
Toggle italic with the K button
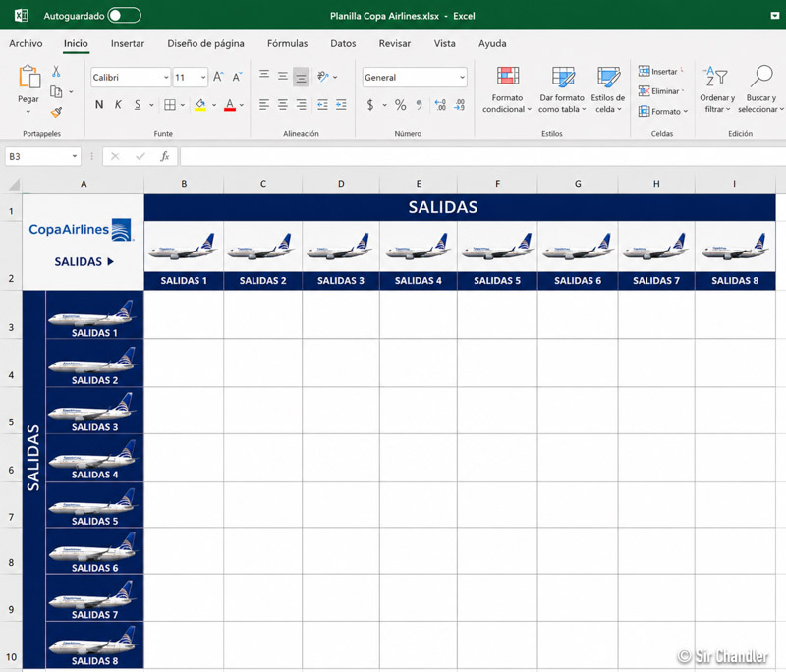(x=118, y=105)
